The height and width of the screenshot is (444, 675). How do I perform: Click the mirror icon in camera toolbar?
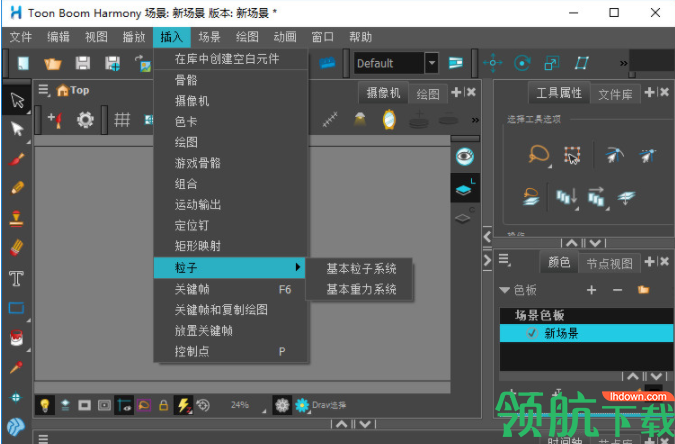(x=389, y=119)
